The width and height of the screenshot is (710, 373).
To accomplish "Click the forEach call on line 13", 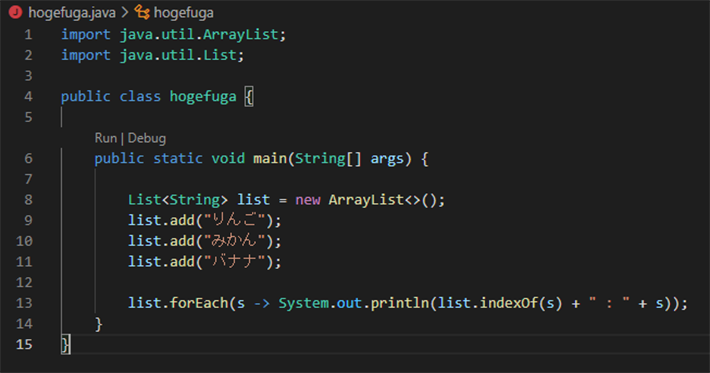I will [x=199, y=303].
